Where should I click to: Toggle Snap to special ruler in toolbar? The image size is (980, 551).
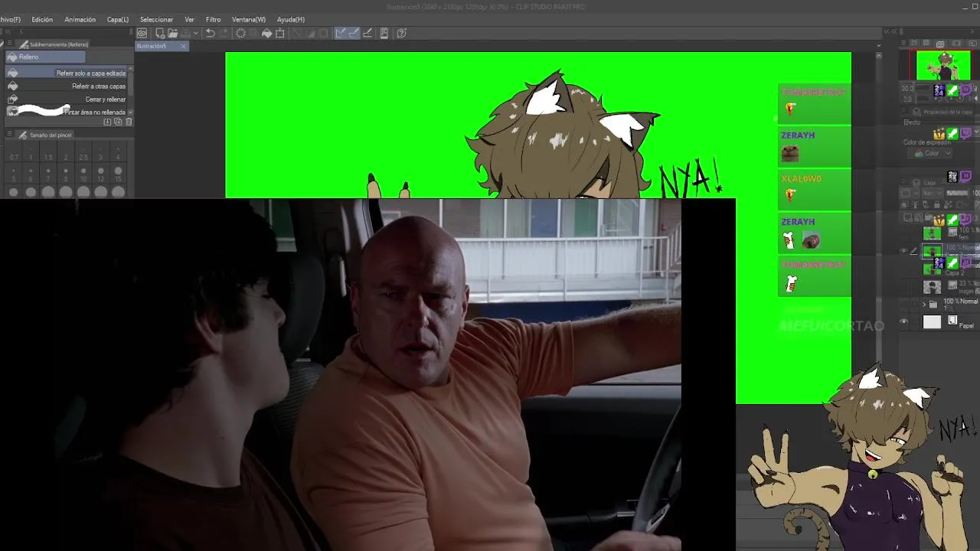click(x=354, y=33)
